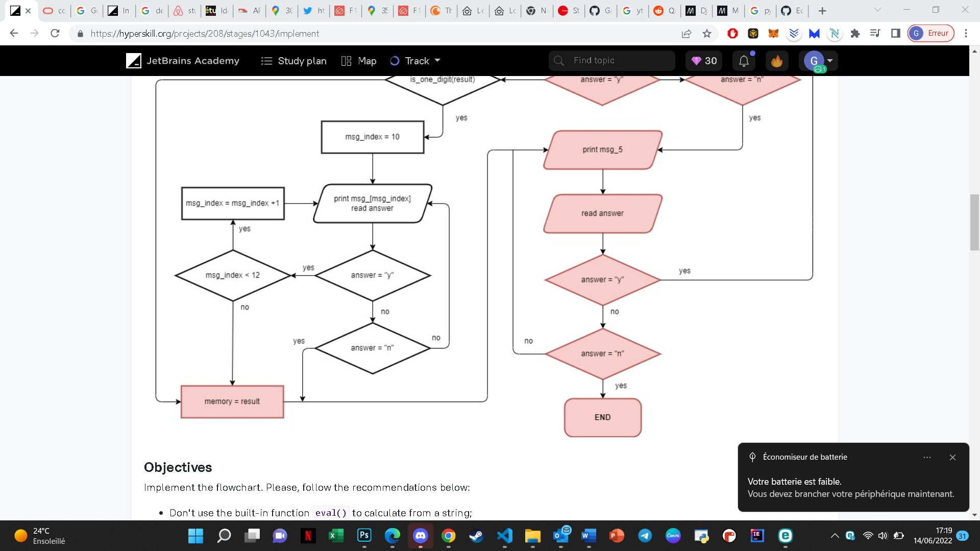Image resolution: width=980 pixels, height=551 pixels.
Task: Click the MetaMask fox extension icon
Action: coord(774,34)
